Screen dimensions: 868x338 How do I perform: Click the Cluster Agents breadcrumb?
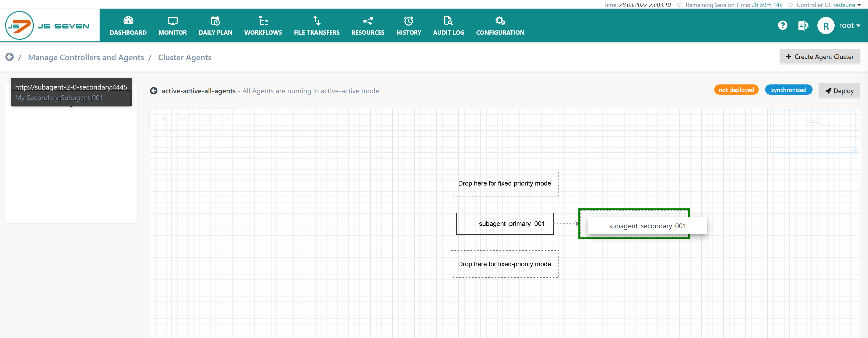[185, 57]
